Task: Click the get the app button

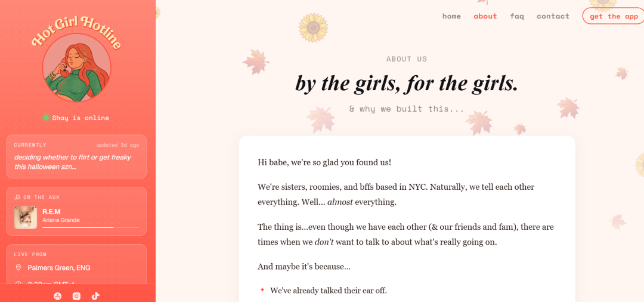Action: coord(614,16)
